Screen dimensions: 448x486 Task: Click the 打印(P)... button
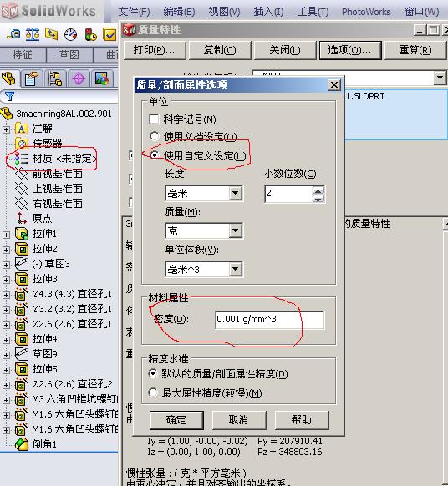tap(154, 50)
